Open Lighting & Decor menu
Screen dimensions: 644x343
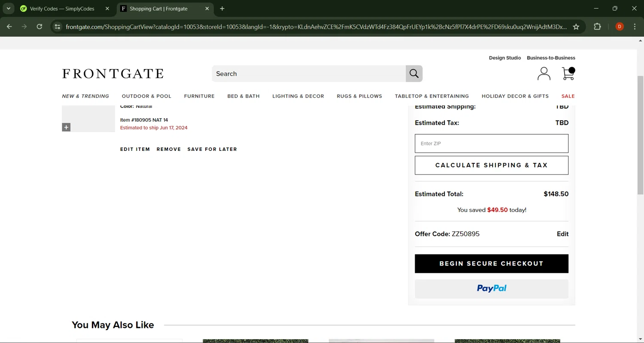point(298,96)
